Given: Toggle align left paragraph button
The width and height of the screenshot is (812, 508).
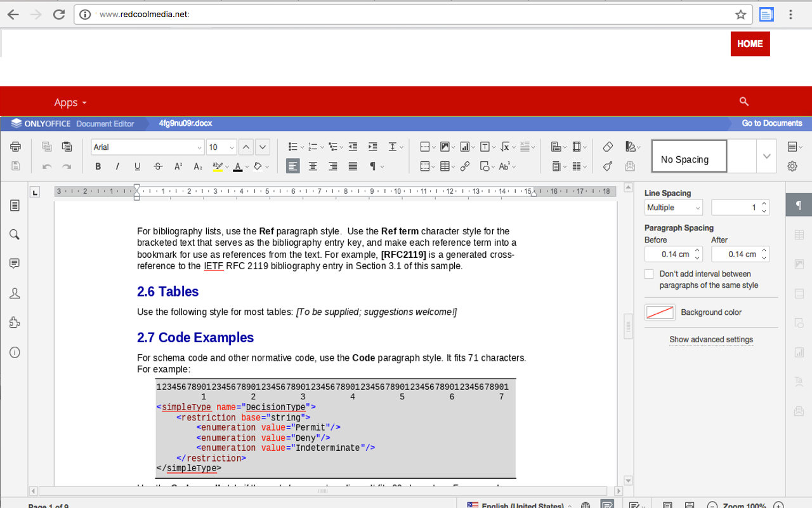Looking at the screenshot, I should pyautogui.click(x=292, y=166).
